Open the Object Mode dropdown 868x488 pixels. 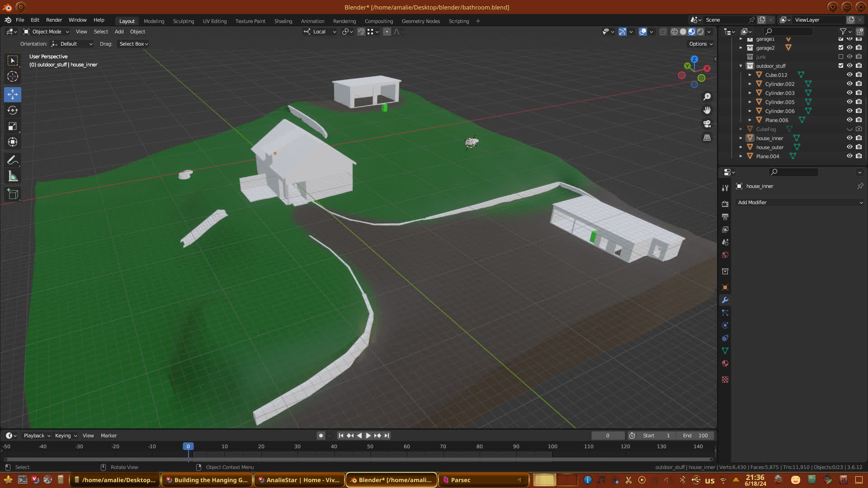(46, 32)
